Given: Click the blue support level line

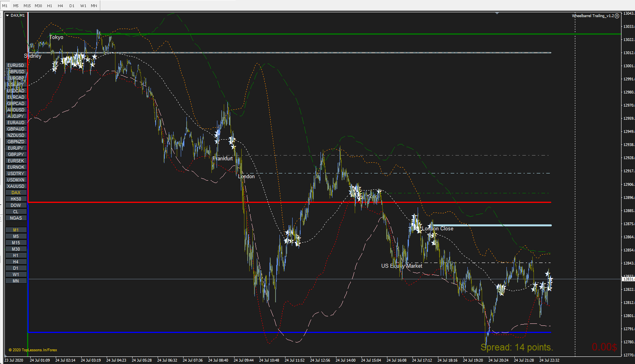Looking at the screenshot, I should coord(289,332).
